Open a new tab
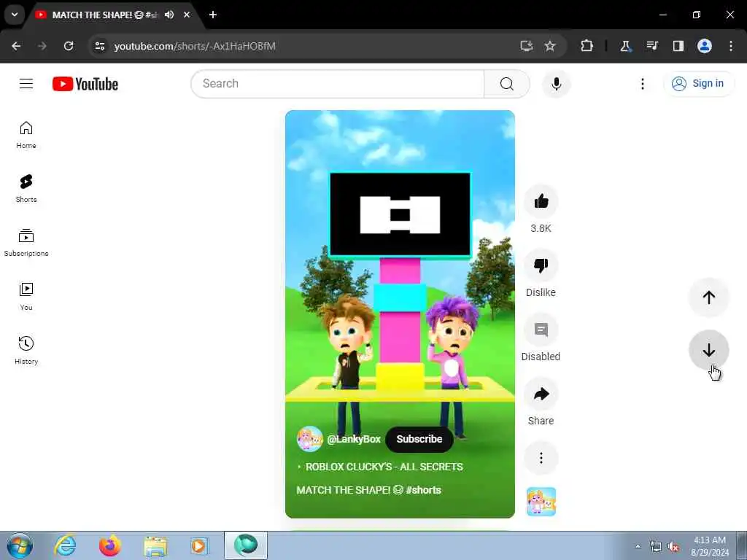 (213, 15)
